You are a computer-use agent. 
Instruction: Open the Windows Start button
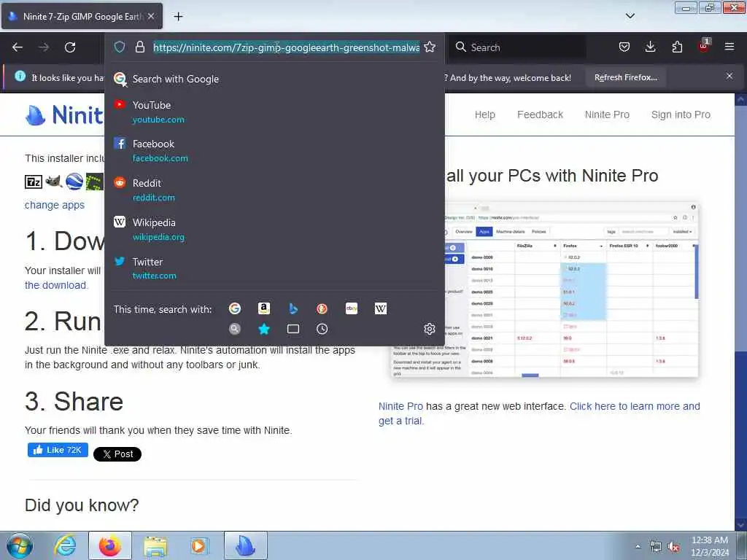(20, 545)
